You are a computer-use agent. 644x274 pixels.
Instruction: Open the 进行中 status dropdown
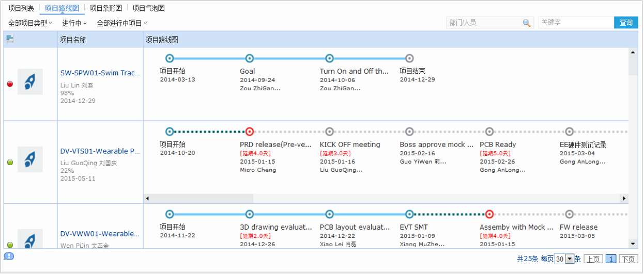[74, 23]
